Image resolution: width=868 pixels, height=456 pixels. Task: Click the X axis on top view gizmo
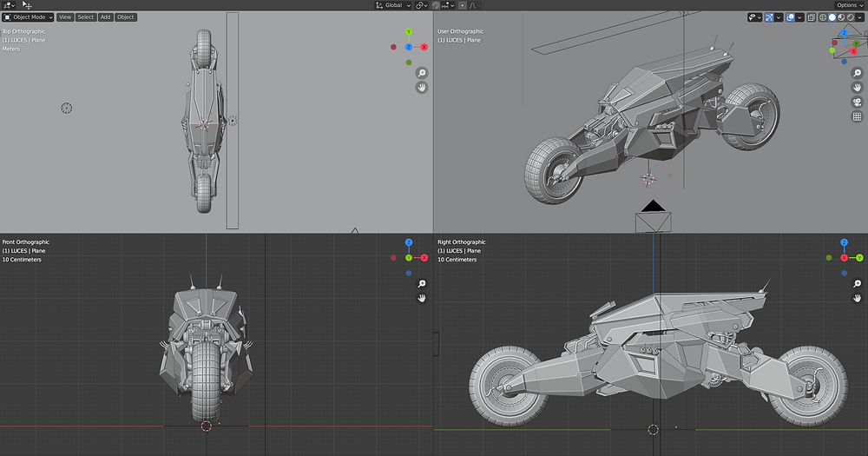point(424,47)
